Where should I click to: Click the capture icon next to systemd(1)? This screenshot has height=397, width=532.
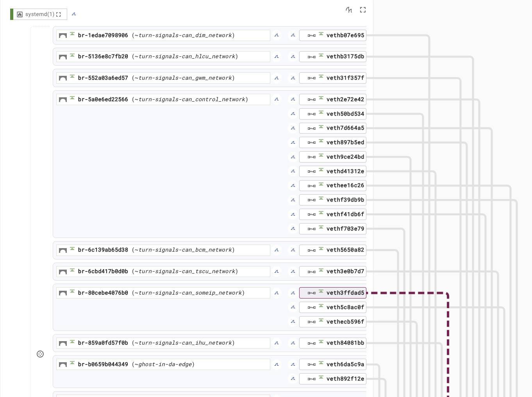pyautogui.click(x=74, y=14)
